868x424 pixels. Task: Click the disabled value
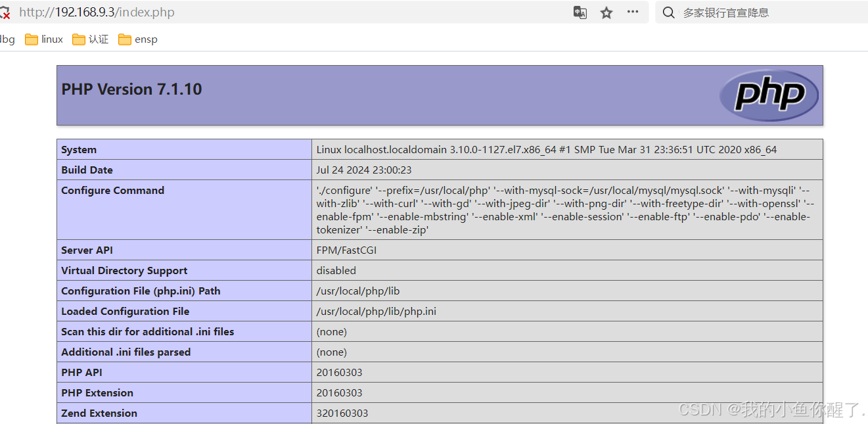[x=336, y=271]
